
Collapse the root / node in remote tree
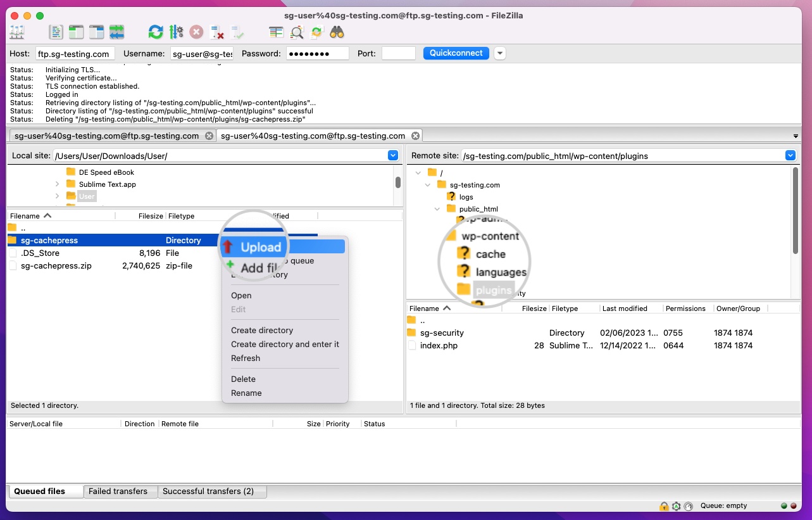[418, 173]
